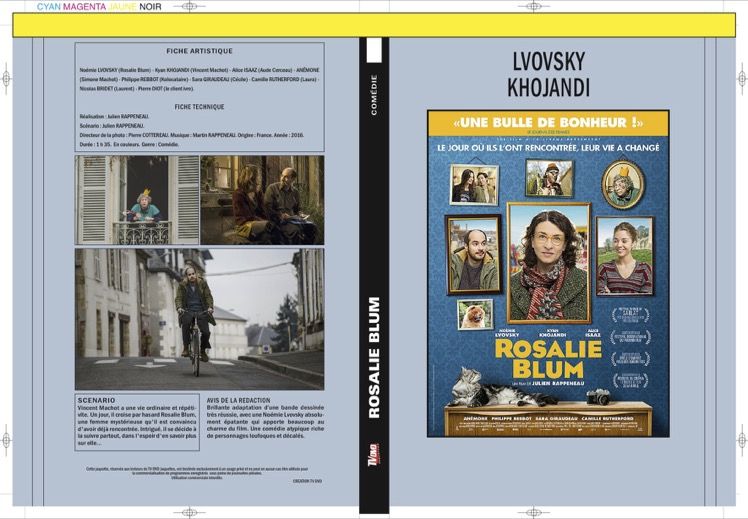Click the SCENARIO text box
The height and width of the screenshot is (519, 748).
click(137, 422)
